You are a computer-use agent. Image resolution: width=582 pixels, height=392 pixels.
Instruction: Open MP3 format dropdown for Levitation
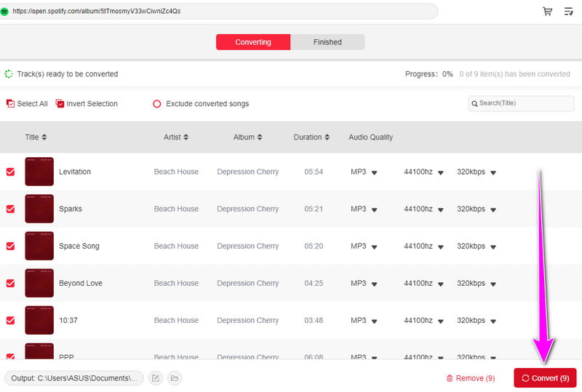click(374, 172)
